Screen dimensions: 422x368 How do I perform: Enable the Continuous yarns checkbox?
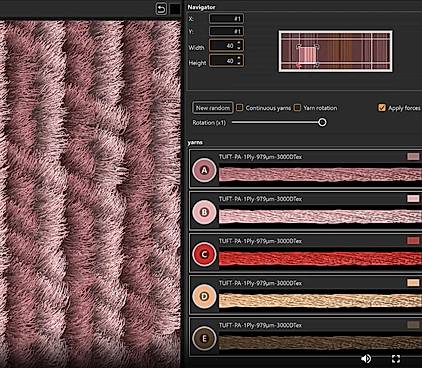tap(239, 108)
